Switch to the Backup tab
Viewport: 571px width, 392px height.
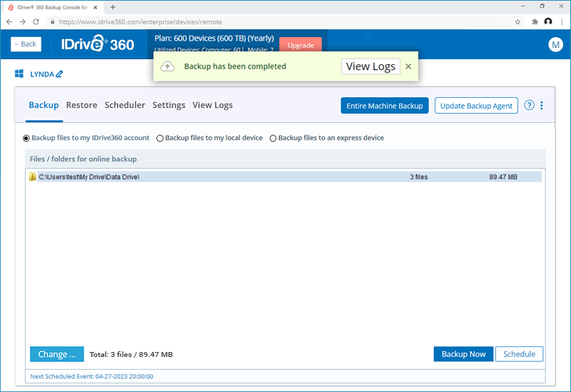[44, 105]
